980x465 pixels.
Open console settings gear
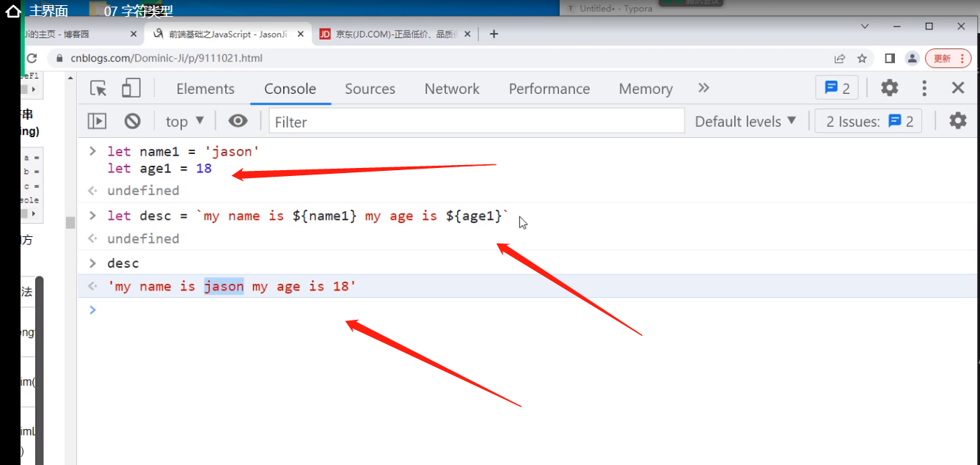(x=958, y=121)
